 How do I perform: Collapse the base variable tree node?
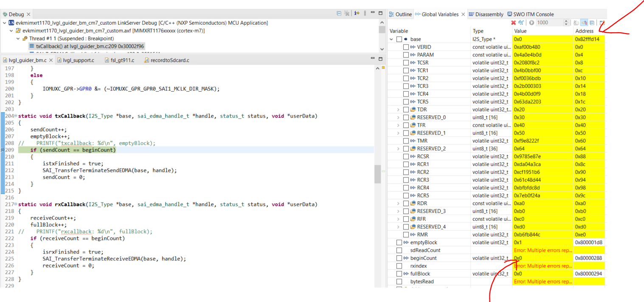[x=391, y=39]
